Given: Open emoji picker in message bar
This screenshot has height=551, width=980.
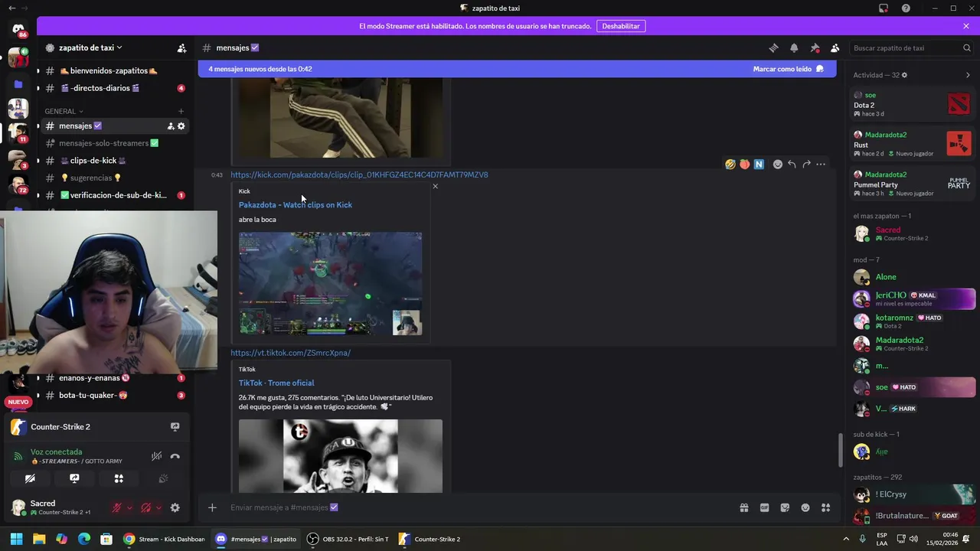Looking at the screenshot, I should [805, 507].
